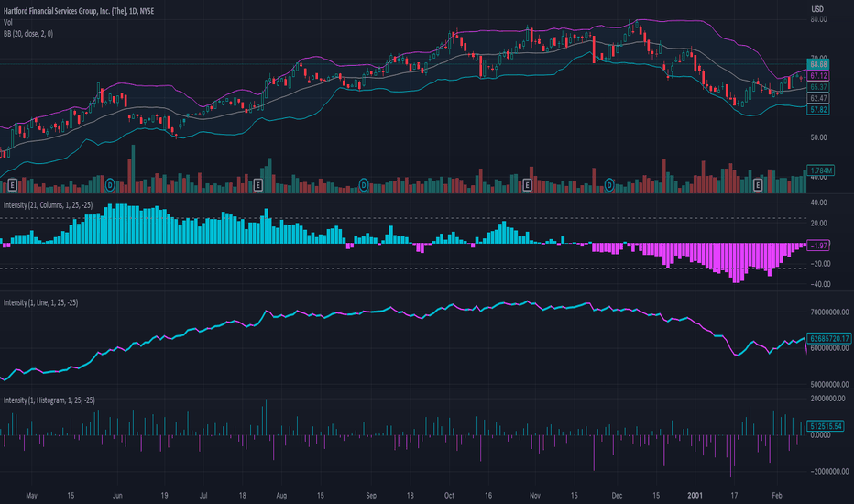Image resolution: width=854 pixels, height=504 pixels.
Task: Click the Intensity (1, Histogram) indicator legend
Action: point(49,400)
